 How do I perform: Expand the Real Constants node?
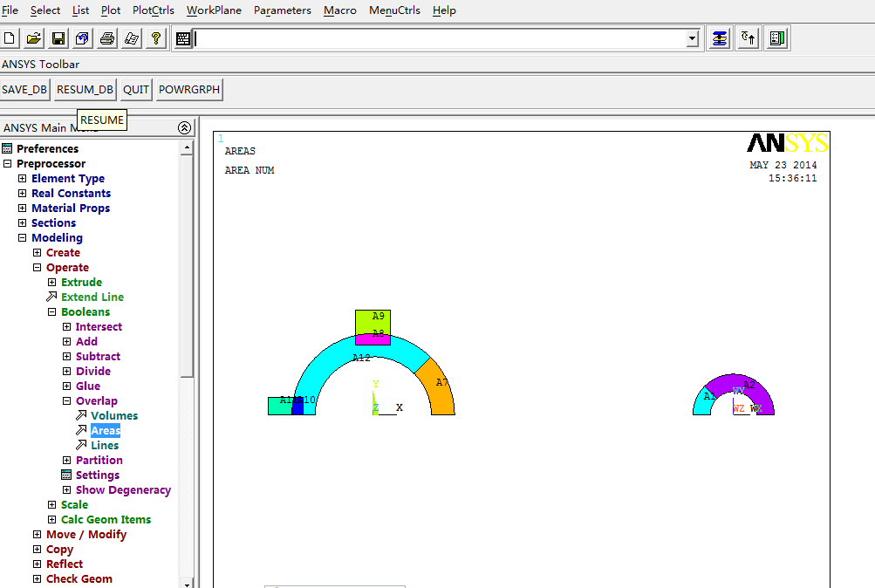pos(23,193)
